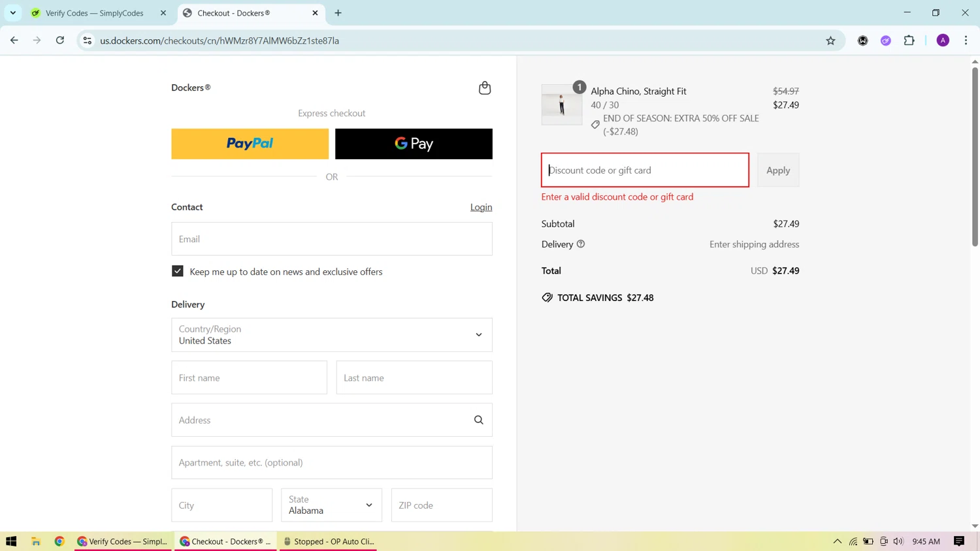Click the Apply discount button
Viewport: 980px width, 551px height.
click(x=778, y=170)
